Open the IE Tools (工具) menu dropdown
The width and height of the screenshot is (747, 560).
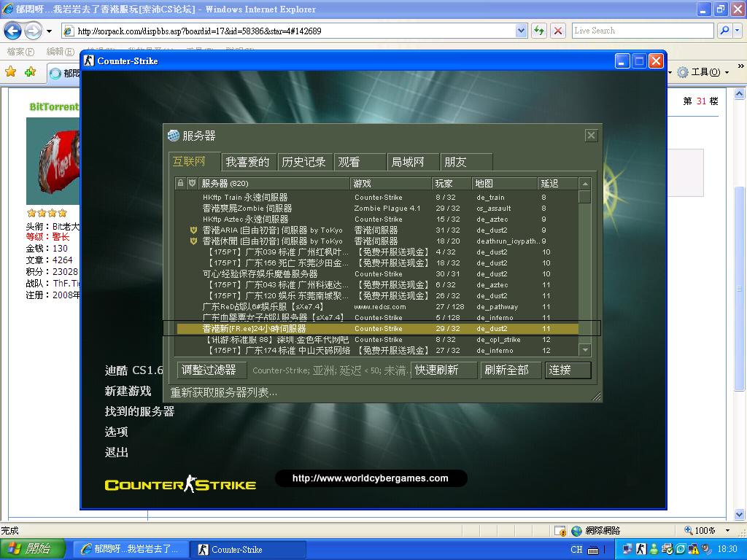click(703, 71)
